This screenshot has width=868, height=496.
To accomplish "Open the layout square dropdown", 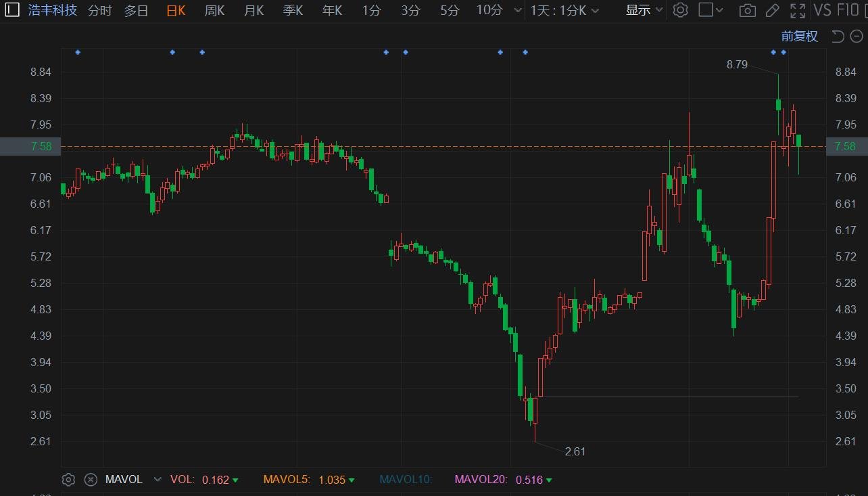I will coord(710,10).
